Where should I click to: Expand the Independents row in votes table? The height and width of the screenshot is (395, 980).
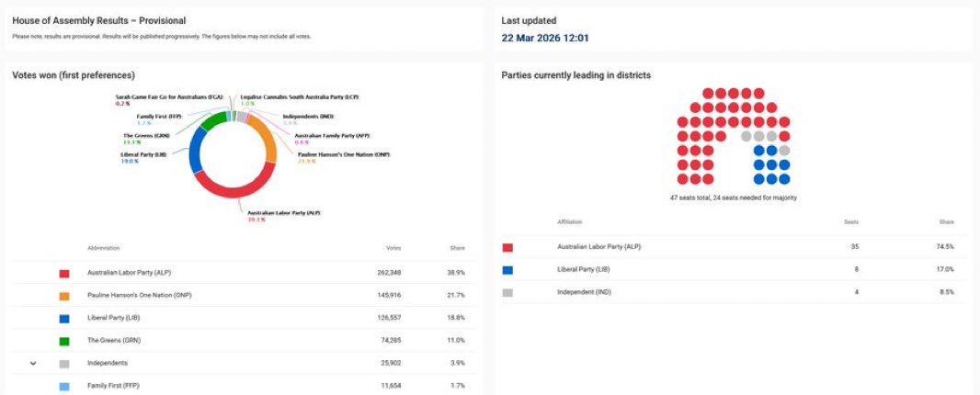33,363
